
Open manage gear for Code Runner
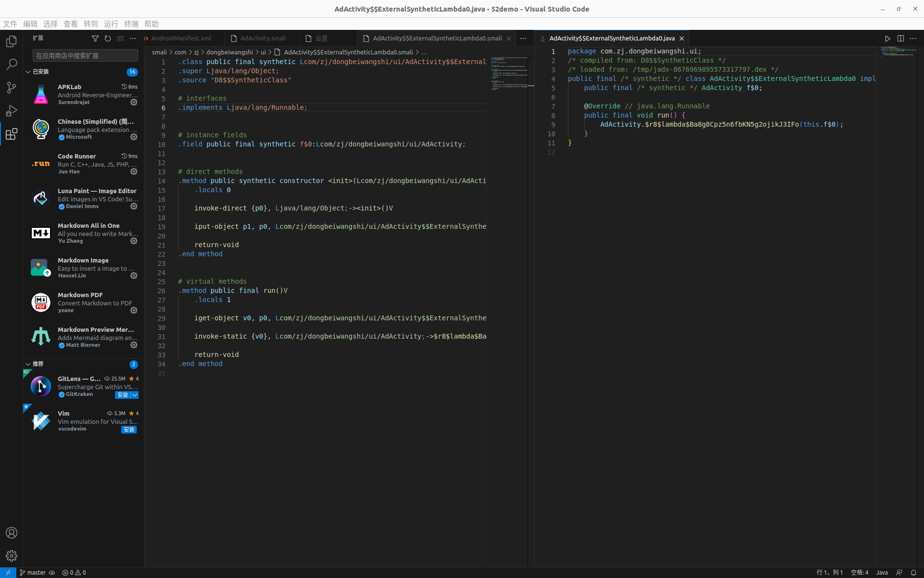(134, 171)
